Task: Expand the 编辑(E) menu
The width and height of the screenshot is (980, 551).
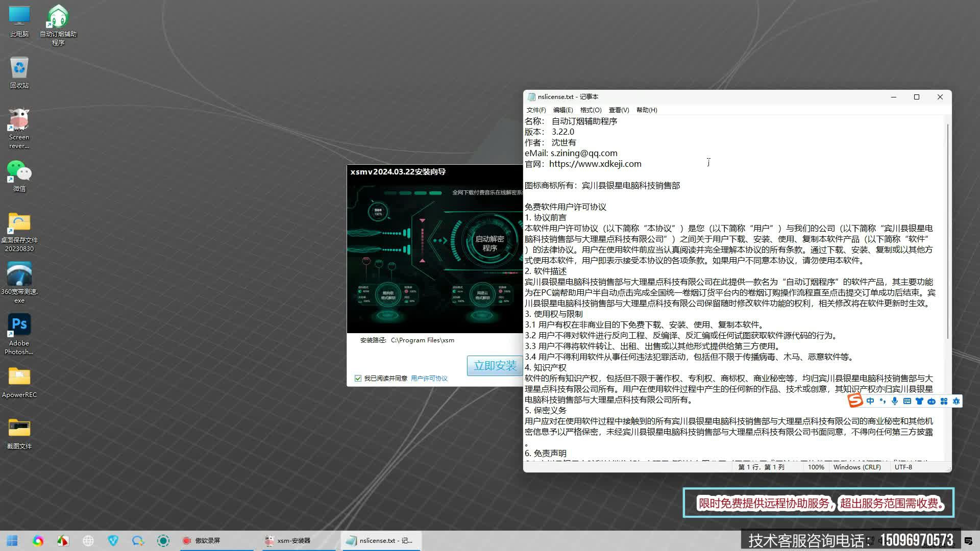Action: (x=563, y=110)
